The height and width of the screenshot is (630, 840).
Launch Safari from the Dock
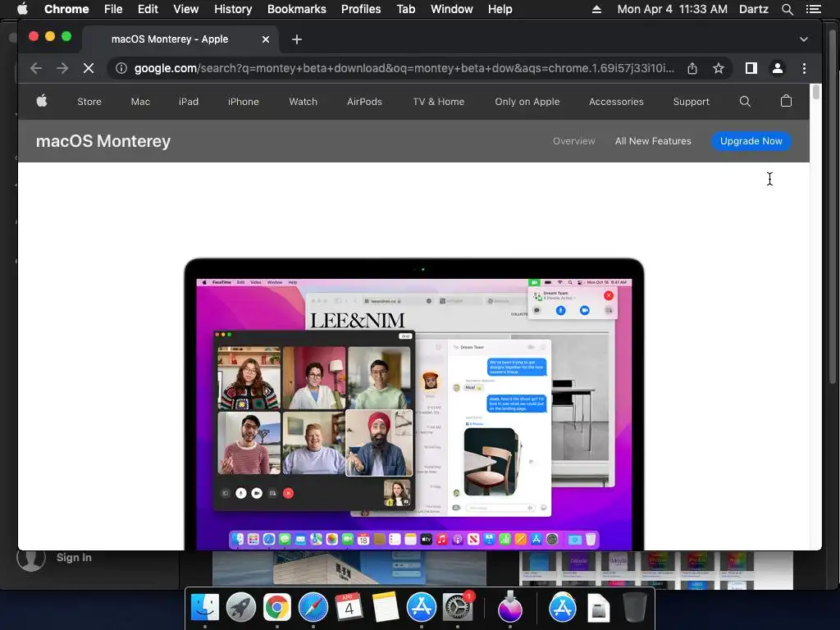313,607
